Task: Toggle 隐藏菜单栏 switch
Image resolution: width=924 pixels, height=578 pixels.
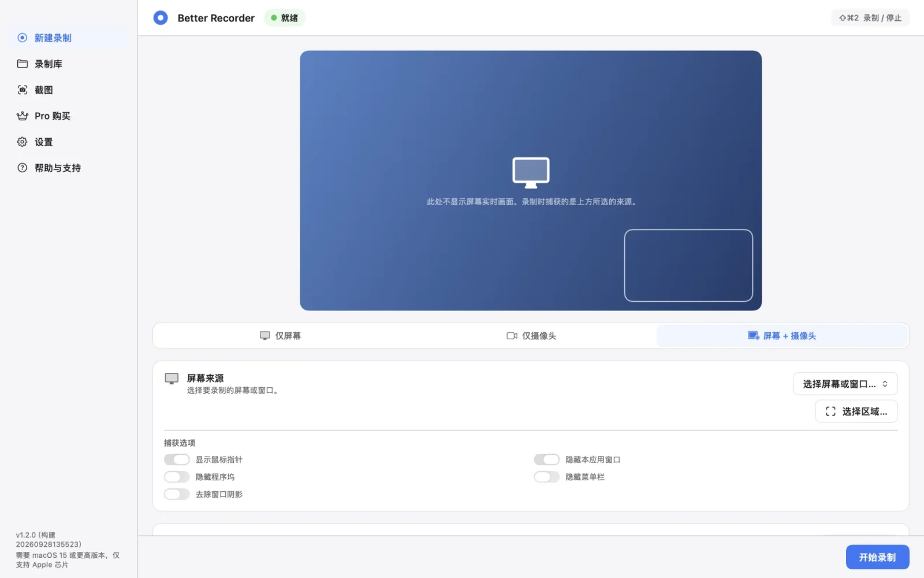Action: point(547,477)
